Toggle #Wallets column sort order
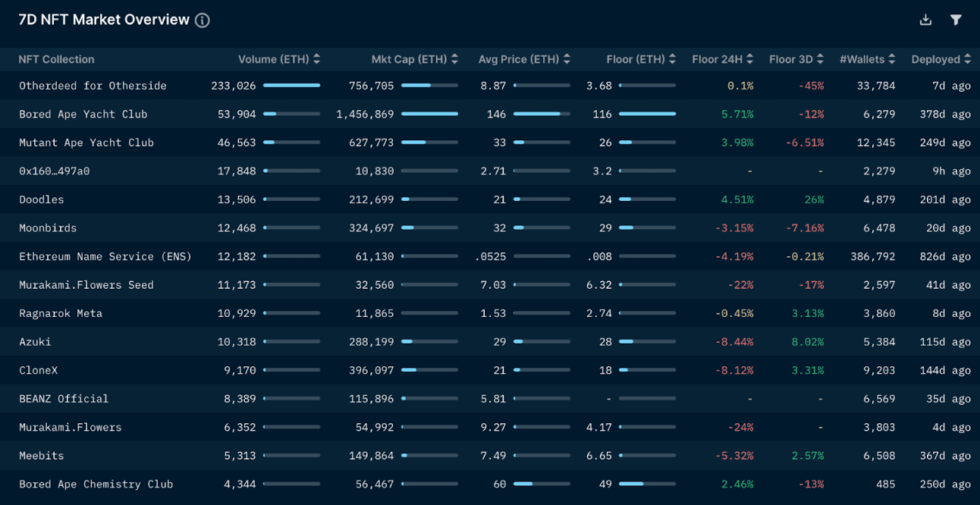 click(x=892, y=59)
